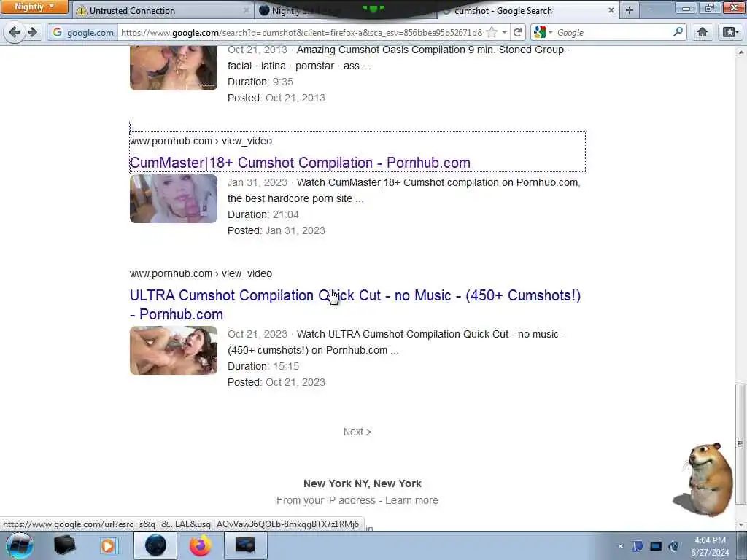Reload the current page
Screen dimensions: 747x560
517,32
